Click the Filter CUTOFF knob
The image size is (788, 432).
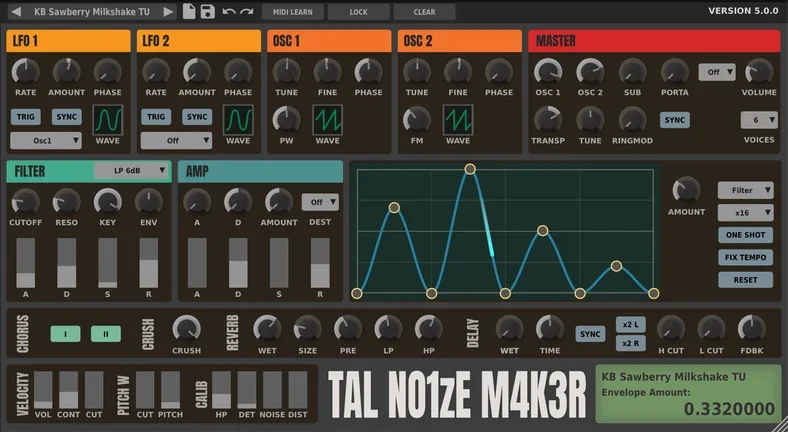26,202
